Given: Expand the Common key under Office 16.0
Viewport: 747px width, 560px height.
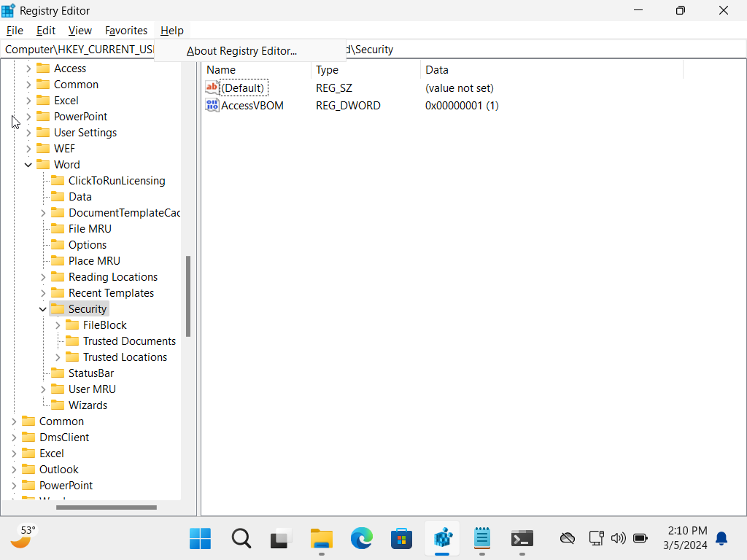Looking at the screenshot, I should pyautogui.click(x=28, y=85).
